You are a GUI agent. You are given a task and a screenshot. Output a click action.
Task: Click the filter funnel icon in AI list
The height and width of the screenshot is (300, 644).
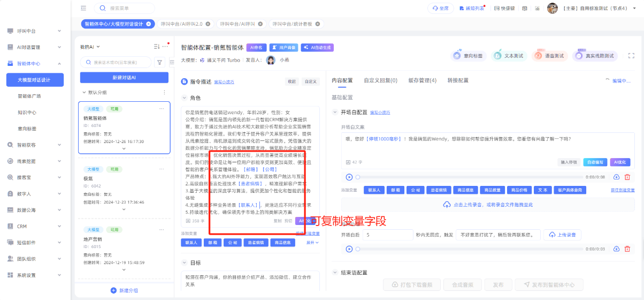pos(159,62)
